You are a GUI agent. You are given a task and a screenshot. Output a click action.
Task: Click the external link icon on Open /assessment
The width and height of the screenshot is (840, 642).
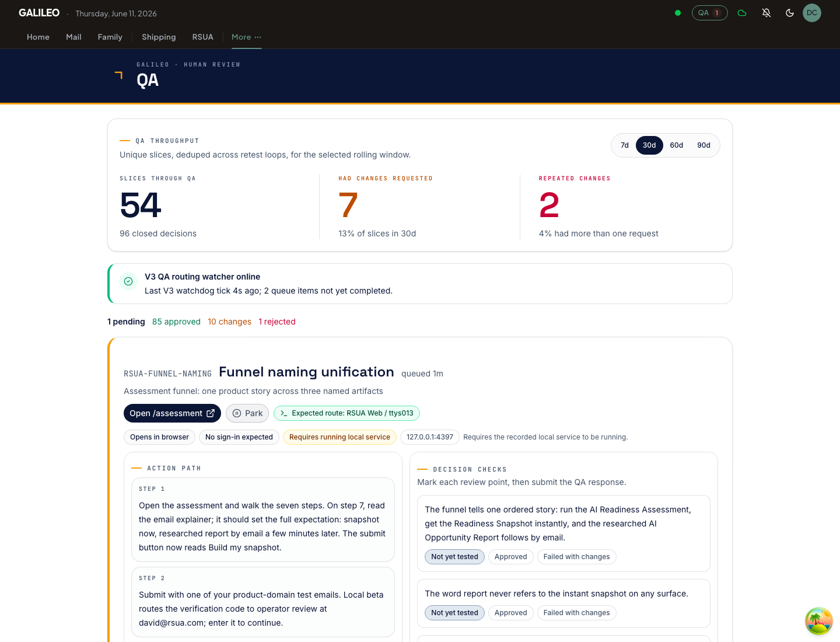211,413
